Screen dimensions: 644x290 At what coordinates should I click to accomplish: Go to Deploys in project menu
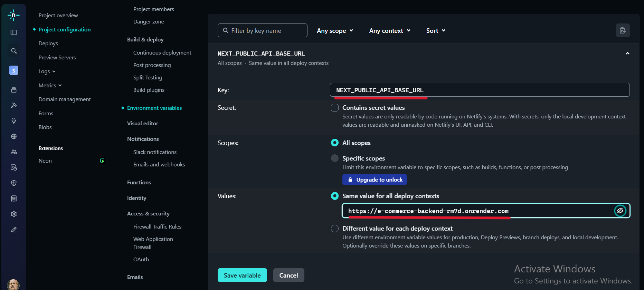coord(48,43)
